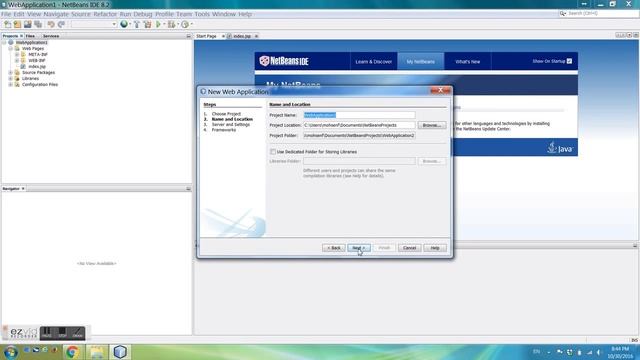This screenshot has width=640, height=360.
Task: Click the globe browser icon in toolbar
Action: pos(124,24)
